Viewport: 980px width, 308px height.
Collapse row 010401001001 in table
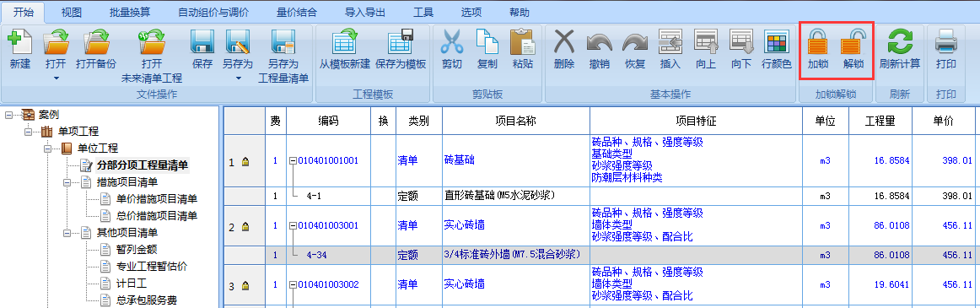(293, 161)
